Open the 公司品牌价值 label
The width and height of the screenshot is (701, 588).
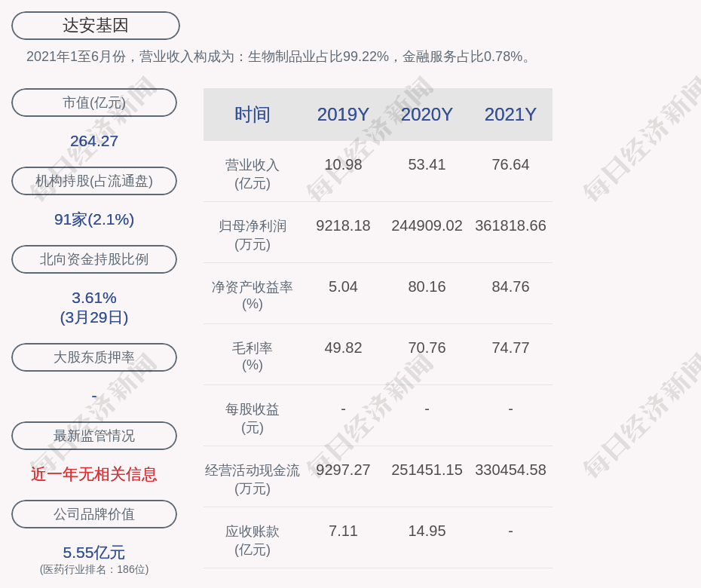pos(94,514)
